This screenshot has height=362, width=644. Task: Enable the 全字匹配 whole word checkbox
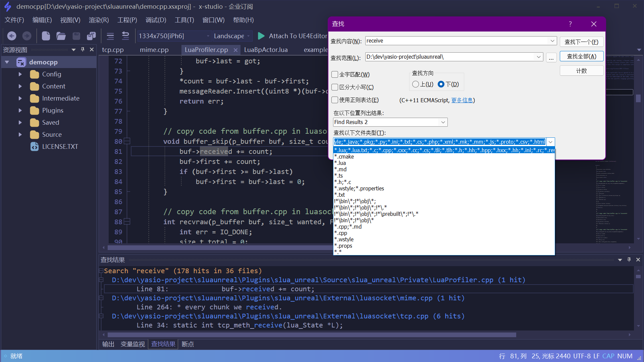click(x=334, y=74)
